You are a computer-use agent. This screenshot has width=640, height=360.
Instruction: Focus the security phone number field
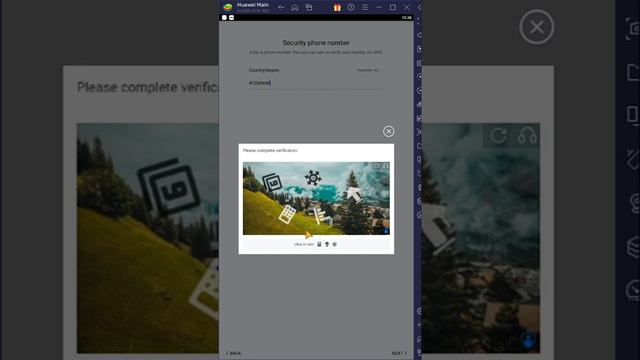316,83
